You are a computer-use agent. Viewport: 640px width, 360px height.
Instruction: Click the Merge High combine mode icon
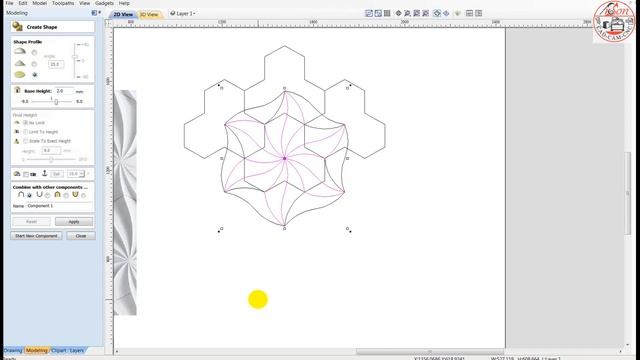click(x=57, y=195)
